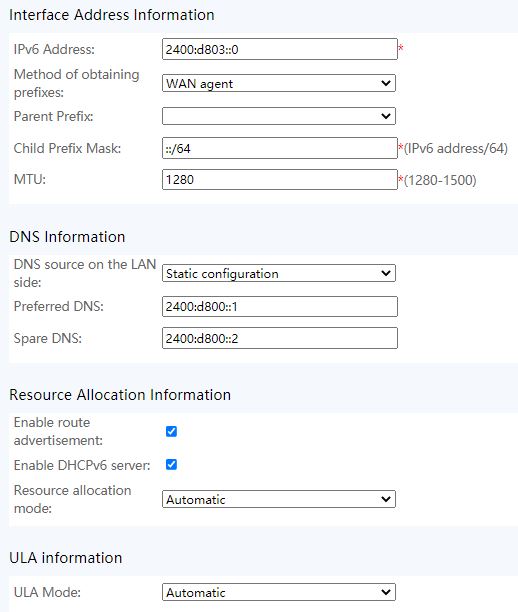Click the Enable DHCPv6 server label
Viewport: 518px width, 612px height.
pos(82,465)
